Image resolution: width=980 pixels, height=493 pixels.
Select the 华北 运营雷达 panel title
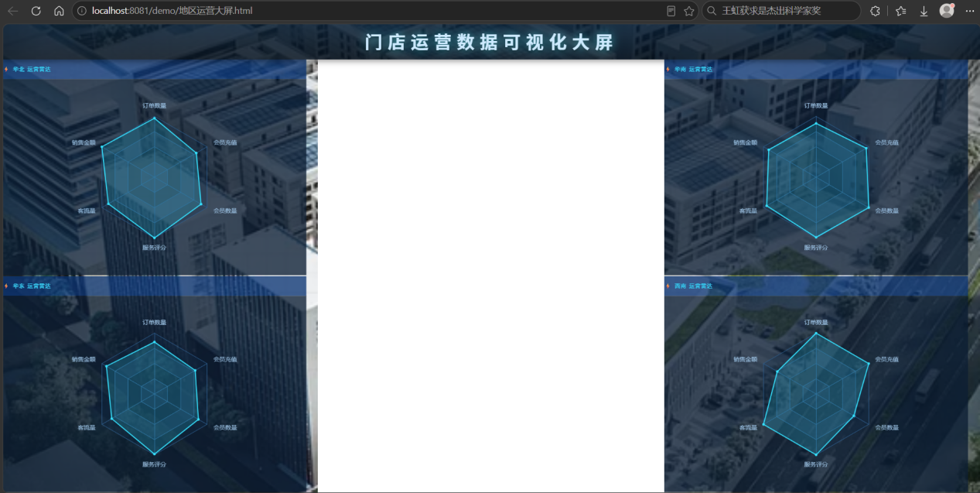(x=32, y=69)
